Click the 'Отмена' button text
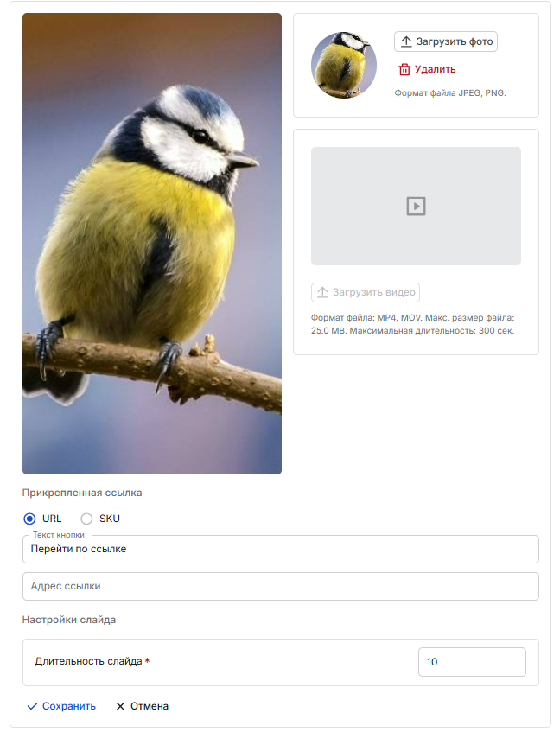This screenshot has width=560, height=732. click(x=150, y=706)
